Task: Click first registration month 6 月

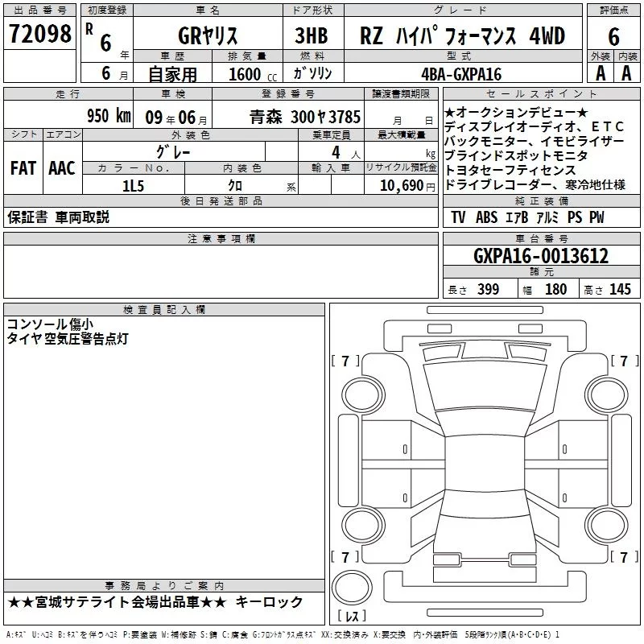Action: [x=114, y=73]
